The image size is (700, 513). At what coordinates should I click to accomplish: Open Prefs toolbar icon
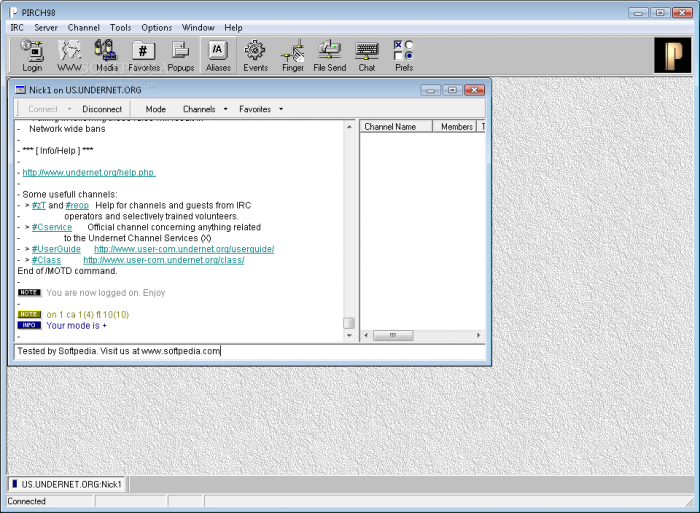(404, 56)
